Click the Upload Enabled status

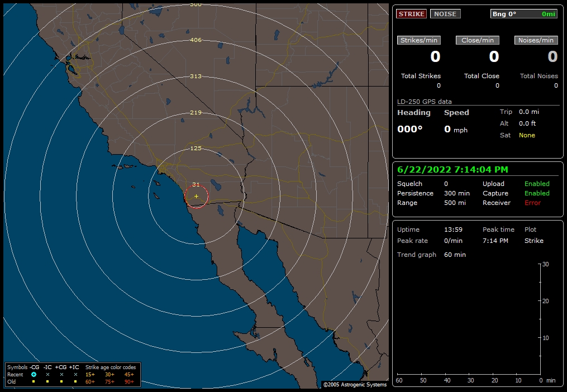537,184
